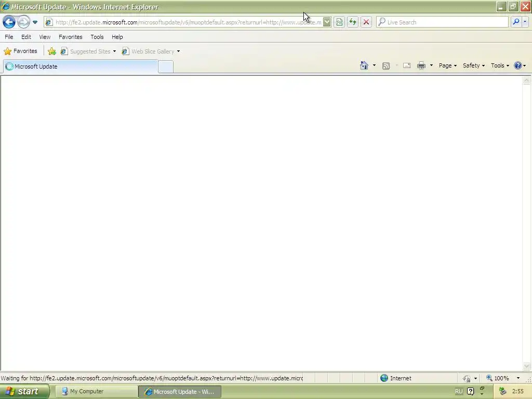The width and height of the screenshot is (532, 399).
Task: Minimize the Internet Explorer window
Action: click(x=501, y=6)
